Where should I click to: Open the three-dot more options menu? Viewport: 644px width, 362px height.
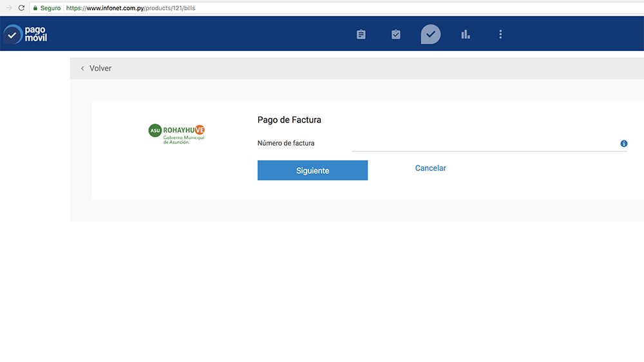click(x=500, y=35)
